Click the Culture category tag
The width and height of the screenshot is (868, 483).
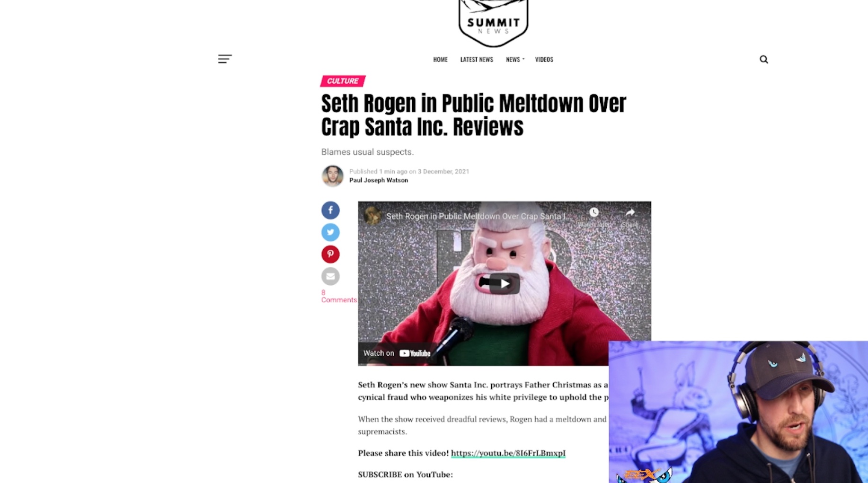click(x=343, y=81)
